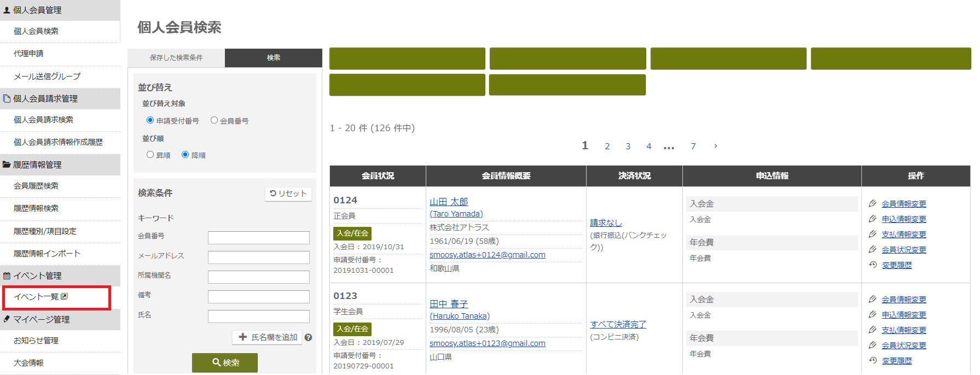Choose 昇順 ascending sort order
The width and height of the screenshot is (980, 375).
click(x=150, y=155)
